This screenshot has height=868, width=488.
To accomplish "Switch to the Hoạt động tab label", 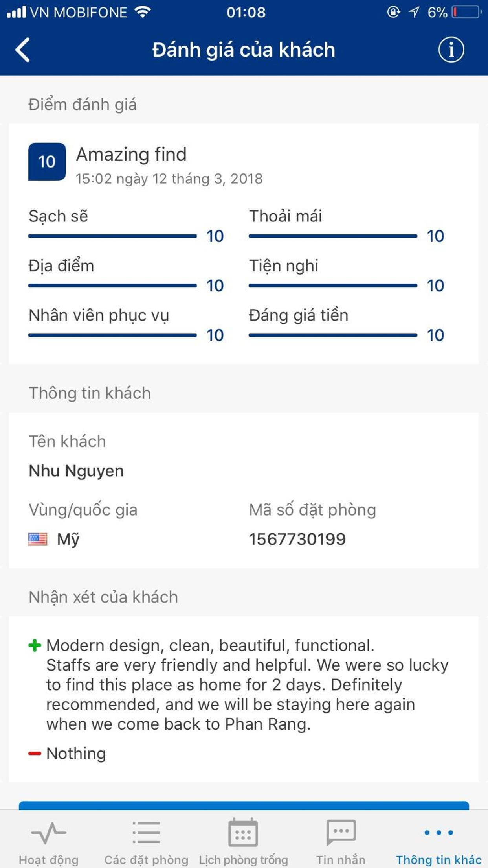I will [x=49, y=860].
